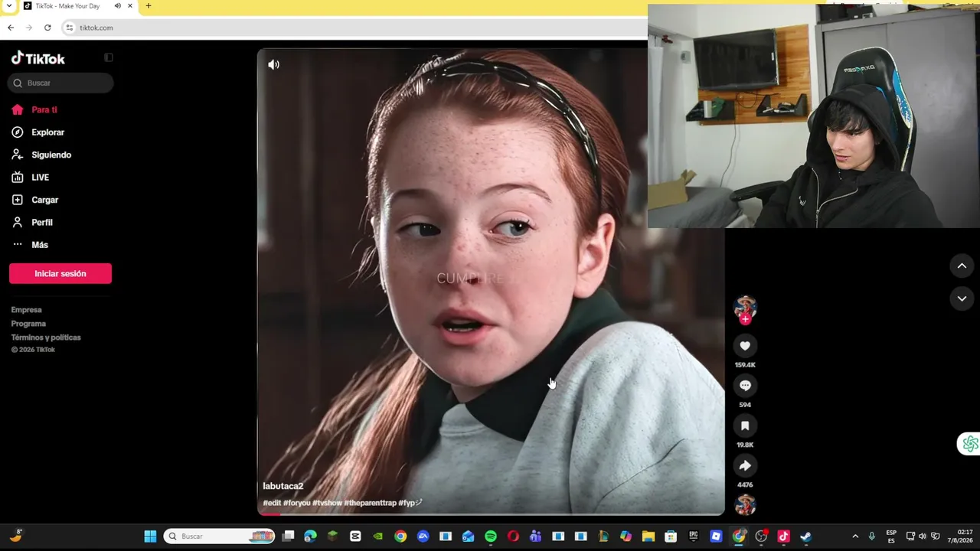Open File Explorer from the taskbar

[x=648, y=536]
